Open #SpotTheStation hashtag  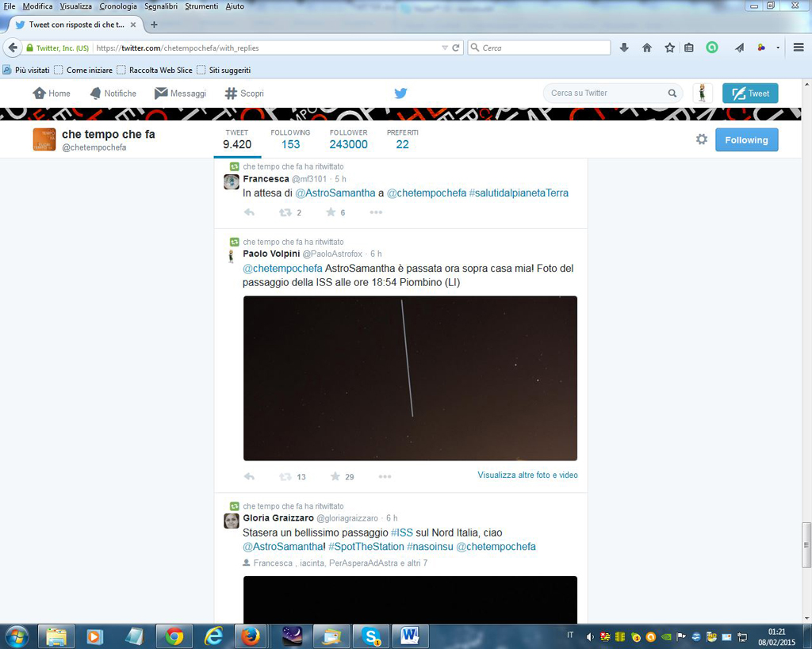coord(366,547)
